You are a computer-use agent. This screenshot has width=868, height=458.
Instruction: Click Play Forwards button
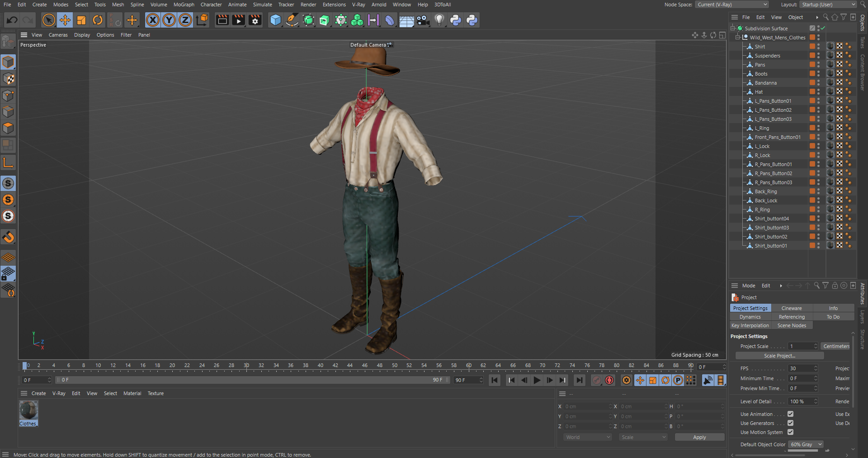(537, 380)
